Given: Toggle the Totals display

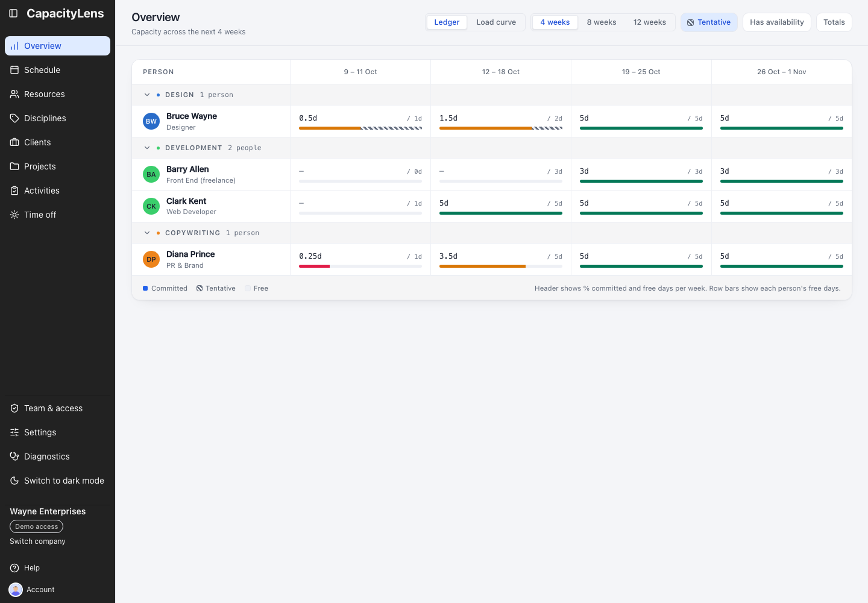Looking at the screenshot, I should 834,22.
